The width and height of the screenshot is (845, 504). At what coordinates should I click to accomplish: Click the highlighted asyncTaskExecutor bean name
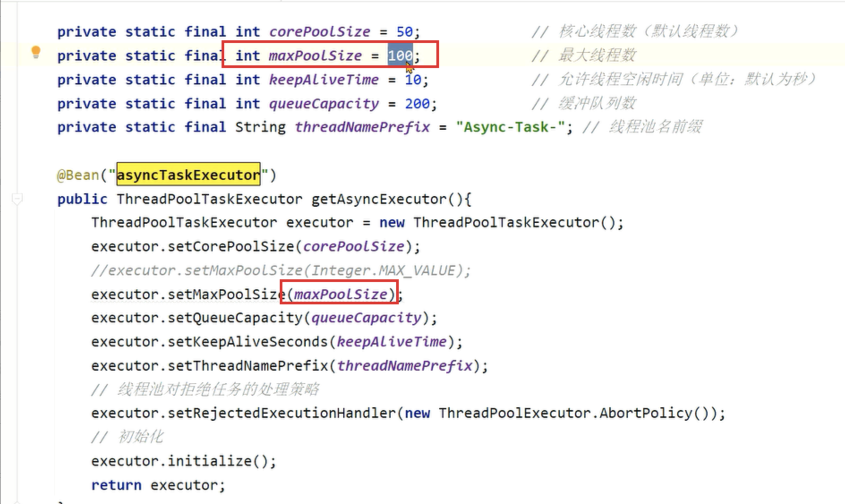pos(188,175)
